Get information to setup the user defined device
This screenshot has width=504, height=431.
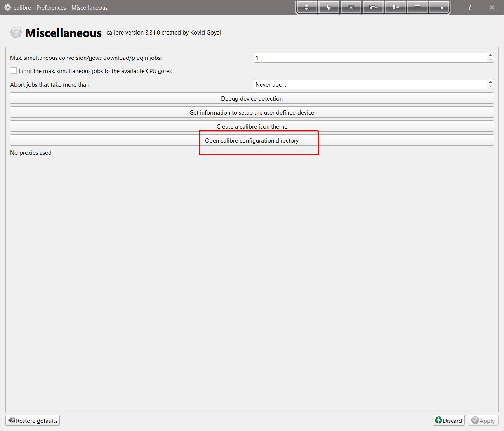[252, 112]
